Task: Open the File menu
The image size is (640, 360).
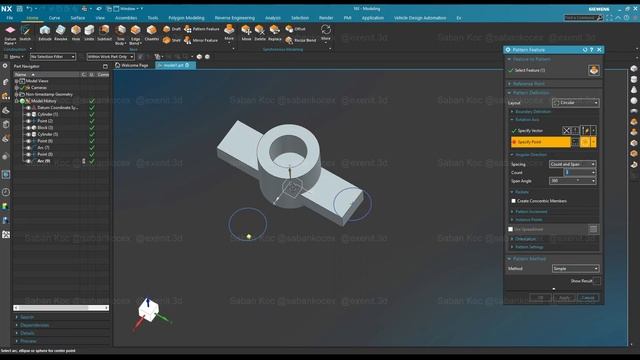Action: (x=10, y=18)
